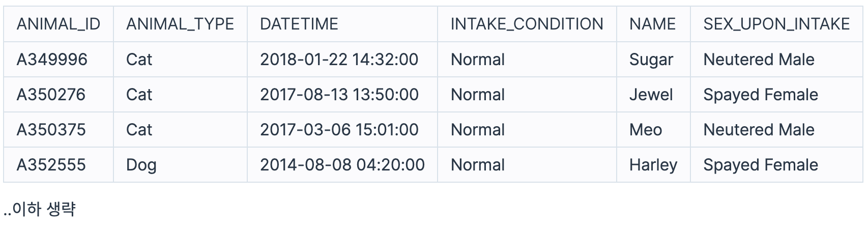Select the ANIMAL_TYPE column header
This screenshot has width=868, height=228.
pos(180,24)
